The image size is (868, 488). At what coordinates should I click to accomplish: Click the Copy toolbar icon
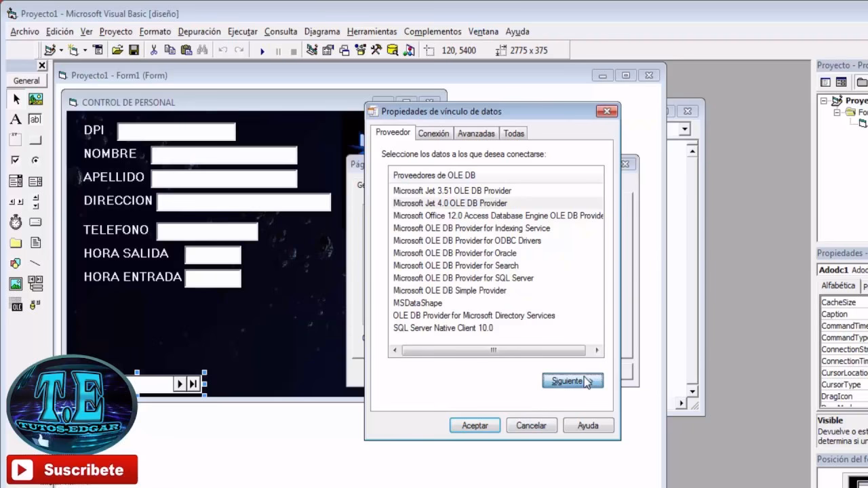click(170, 50)
